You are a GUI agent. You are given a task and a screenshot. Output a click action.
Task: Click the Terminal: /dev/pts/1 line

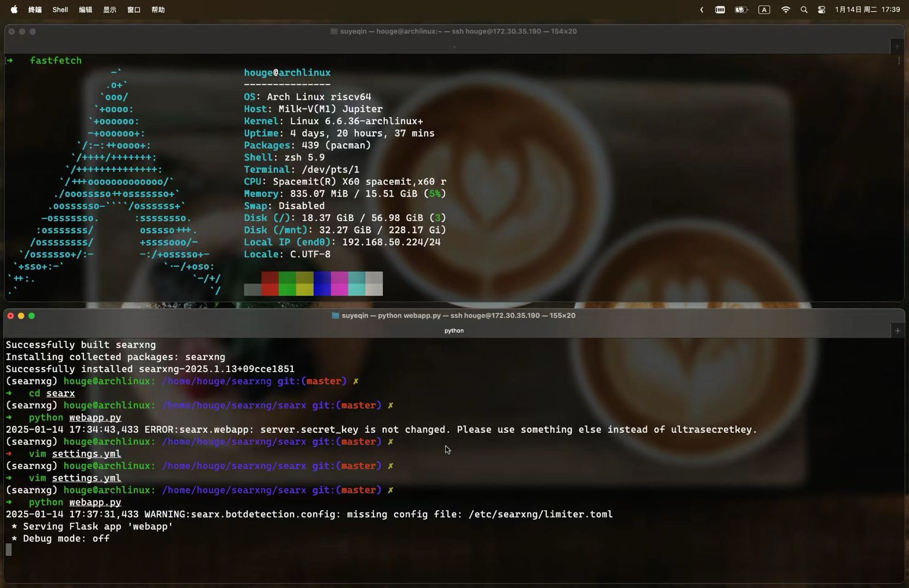pos(302,169)
